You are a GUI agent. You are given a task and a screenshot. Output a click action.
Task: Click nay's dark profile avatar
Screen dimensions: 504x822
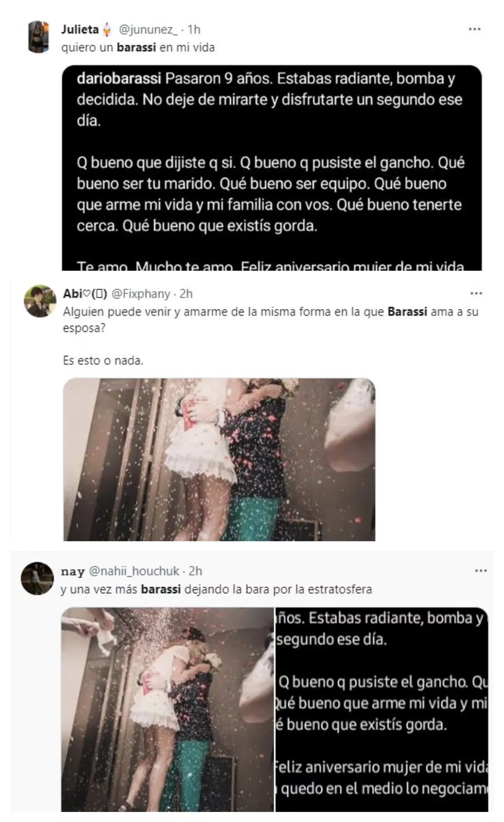coord(37,578)
